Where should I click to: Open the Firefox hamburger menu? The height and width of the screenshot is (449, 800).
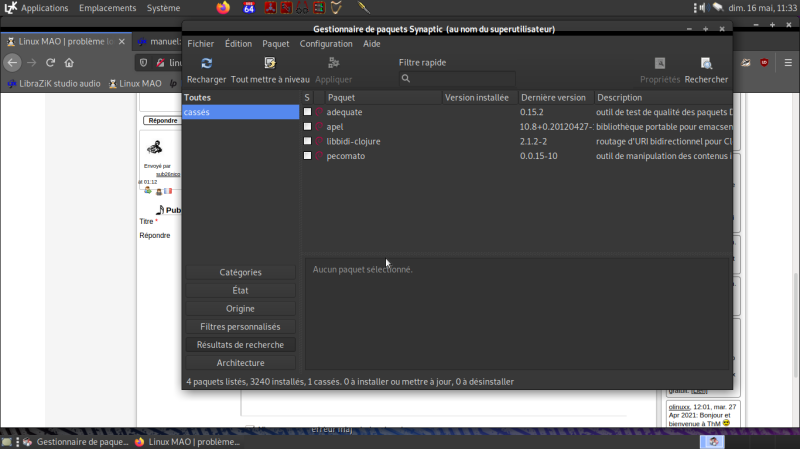(x=788, y=63)
